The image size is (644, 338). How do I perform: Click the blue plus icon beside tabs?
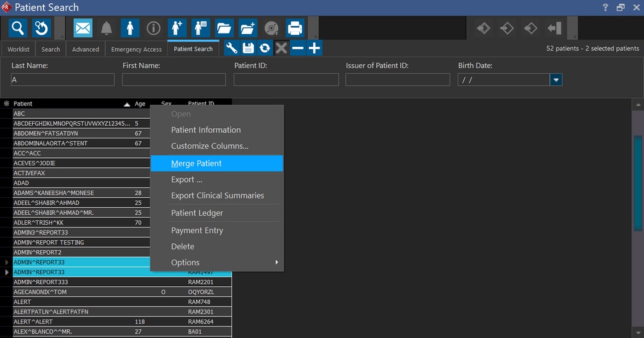(314, 48)
